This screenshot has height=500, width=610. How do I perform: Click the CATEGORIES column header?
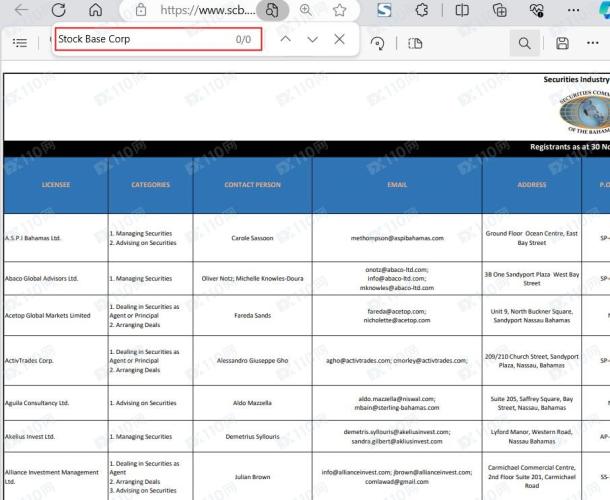click(151, 185)
